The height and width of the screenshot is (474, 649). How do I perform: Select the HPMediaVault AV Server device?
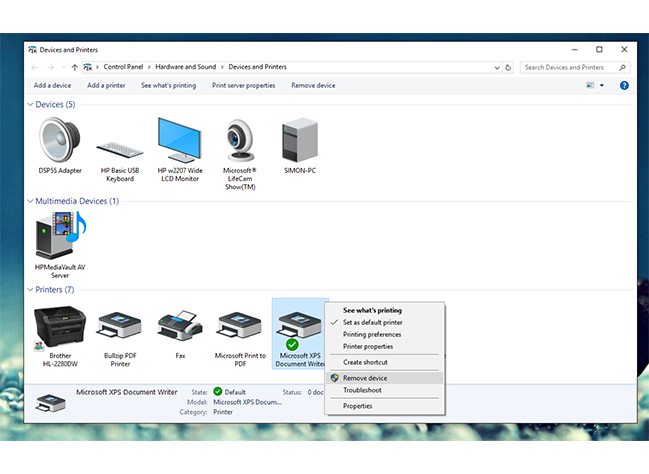[60, 245]
